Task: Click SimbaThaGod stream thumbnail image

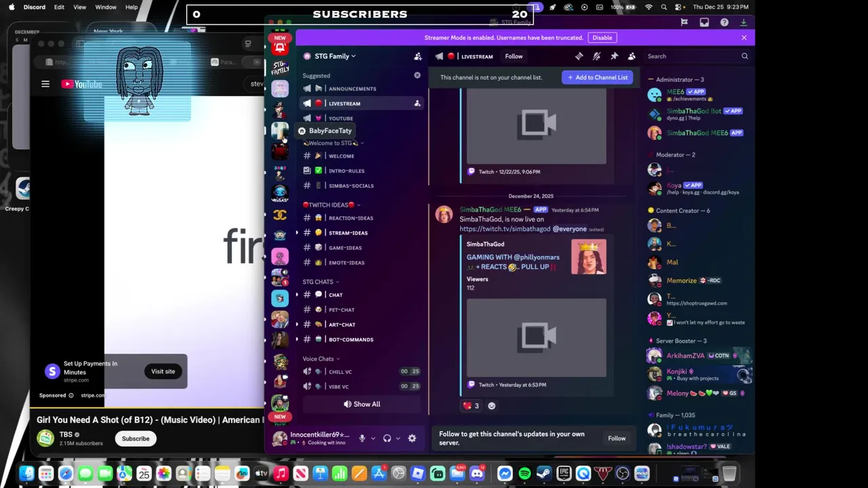Action: tap(589, 257)
